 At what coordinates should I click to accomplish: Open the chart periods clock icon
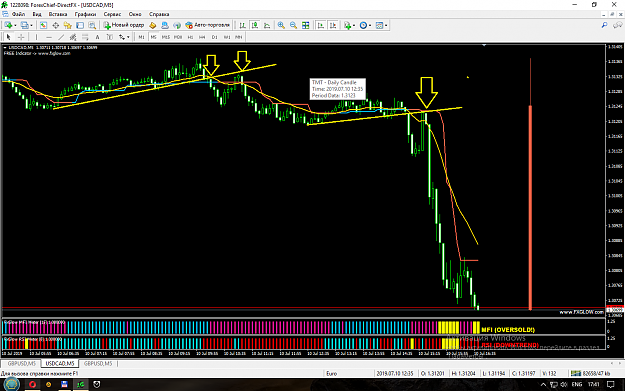(x=363, y=26)
